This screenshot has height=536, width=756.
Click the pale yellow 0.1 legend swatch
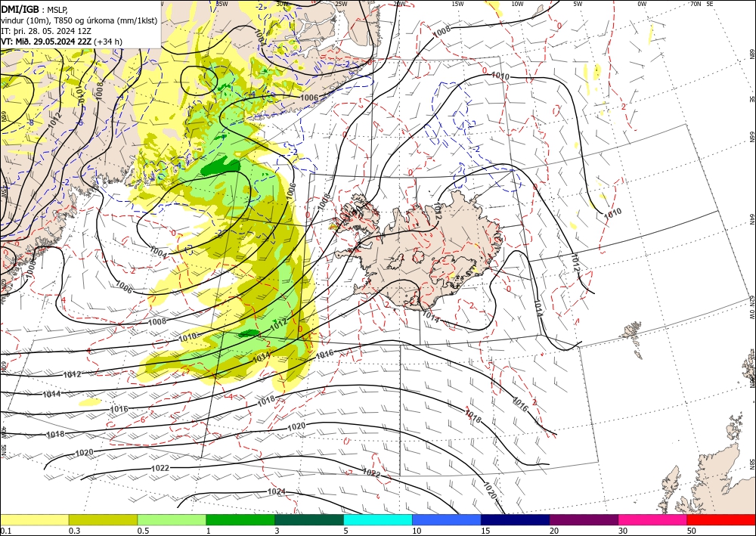pos(34,520)
